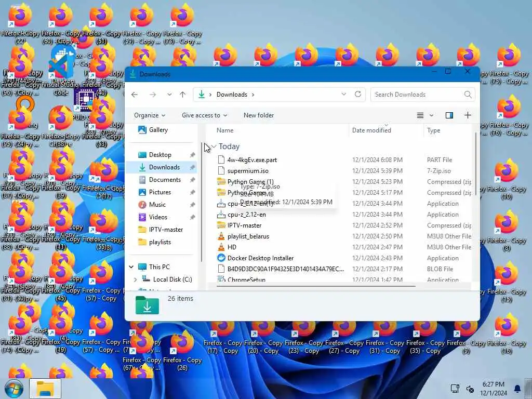Viewport: 532px width, 399px height.
Task: Change the view layout icon
Action: point(420,115)
